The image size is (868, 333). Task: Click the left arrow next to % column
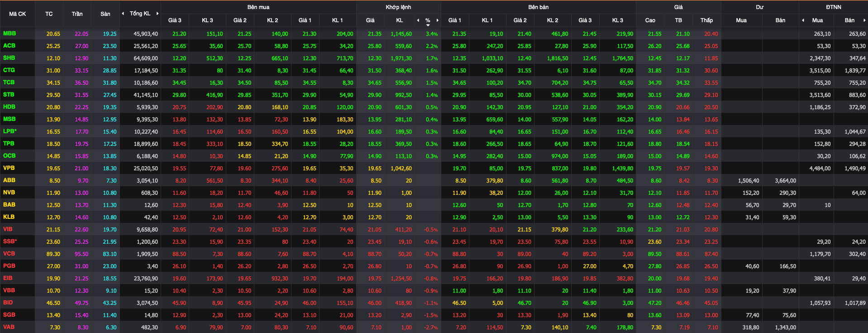pyautogui.click(x=418, y=20)
